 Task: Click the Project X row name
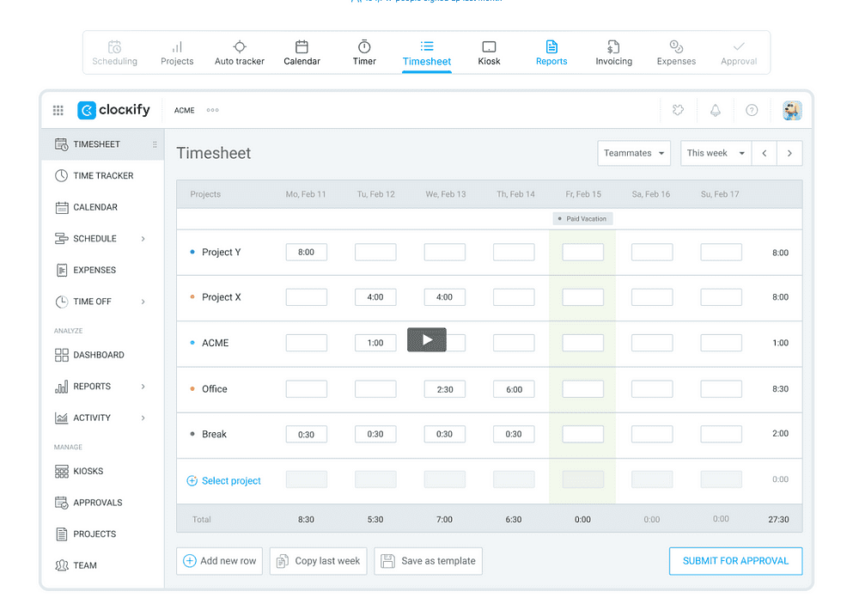click(x=222, y=297)
